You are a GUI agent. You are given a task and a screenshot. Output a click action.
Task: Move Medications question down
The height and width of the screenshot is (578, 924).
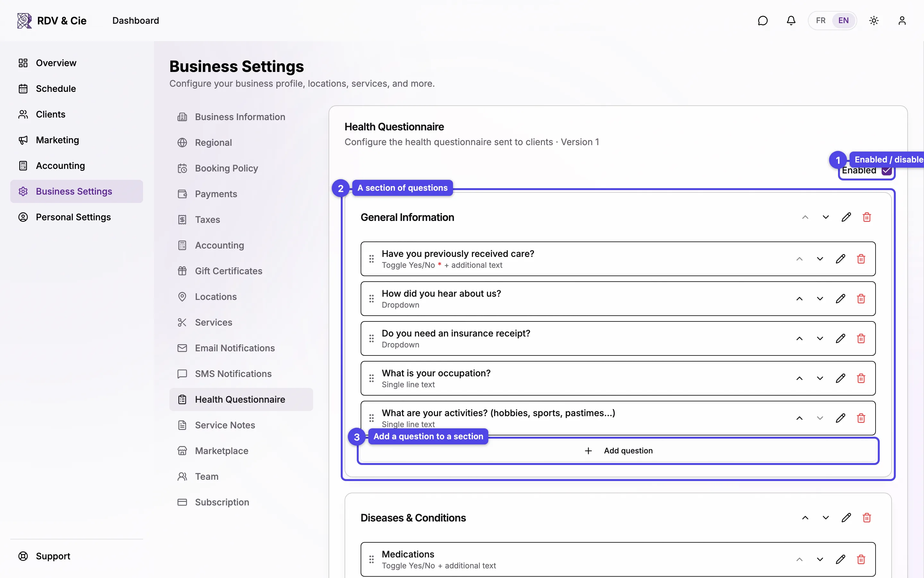pyautogui.click(x=820, y=559)
